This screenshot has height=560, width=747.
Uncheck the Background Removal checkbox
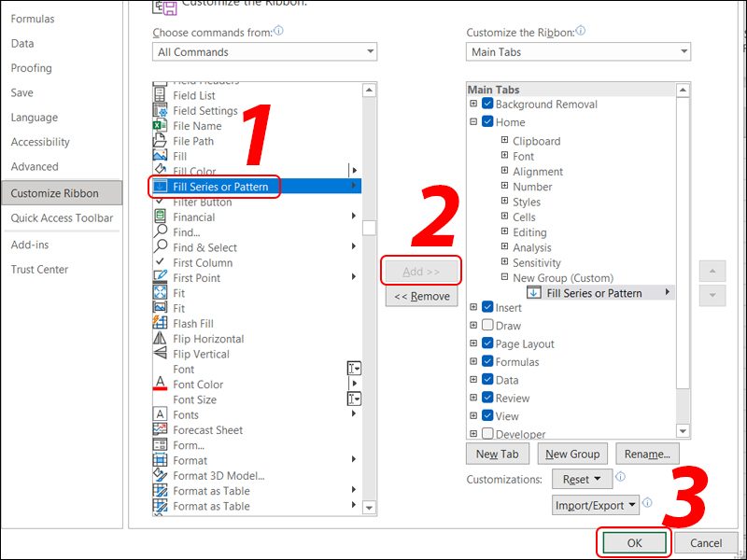pyautogui.click(x=487, y=105)
